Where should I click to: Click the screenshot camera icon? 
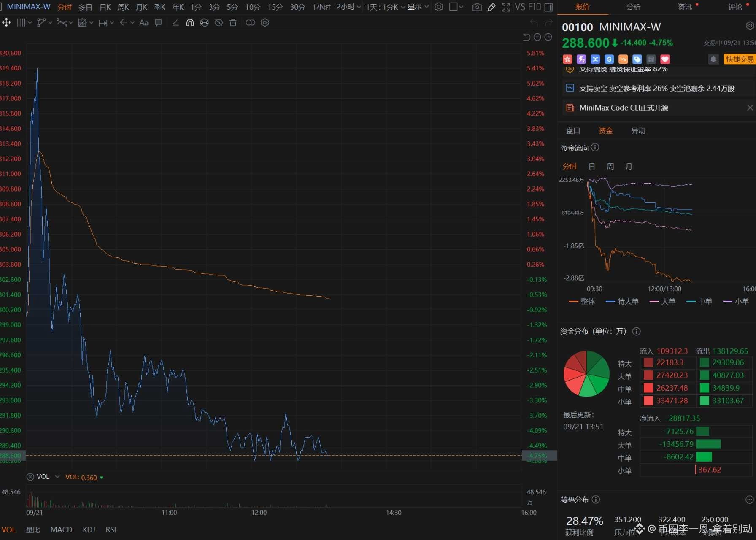477,7
